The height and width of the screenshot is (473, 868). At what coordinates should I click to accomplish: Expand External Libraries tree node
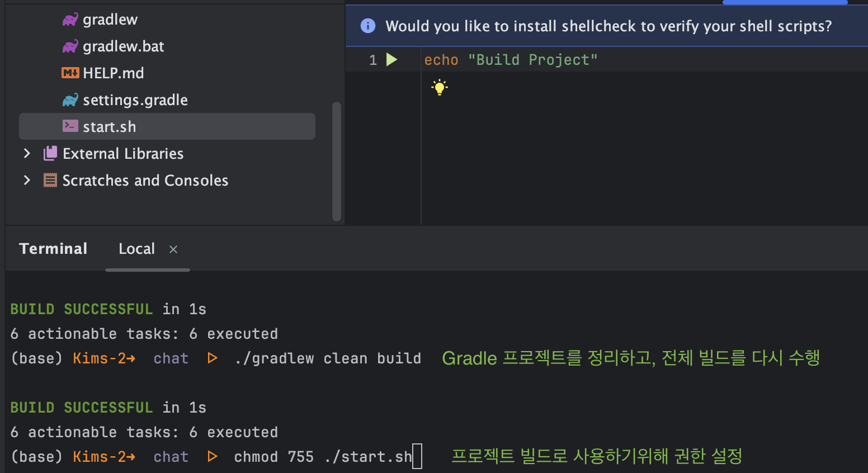27,153
